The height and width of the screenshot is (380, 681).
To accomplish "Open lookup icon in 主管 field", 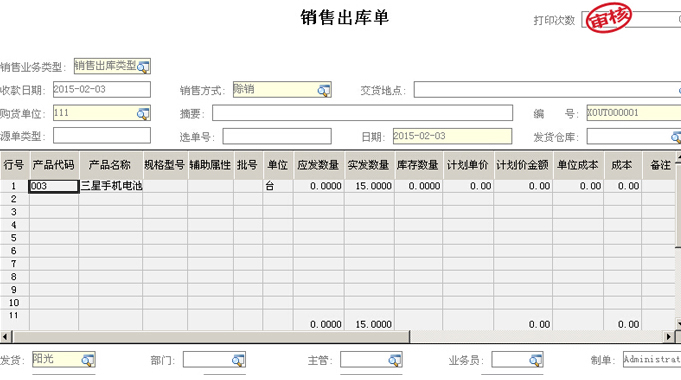I will [x=394, y=360].
